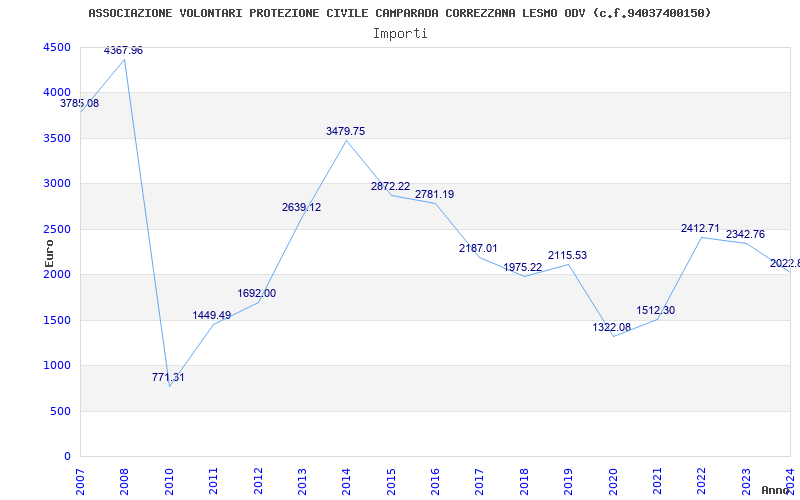Click the 2412.71 data label
Image resolution: width=800 pixels, height=500 pixels.
(701, 229)
